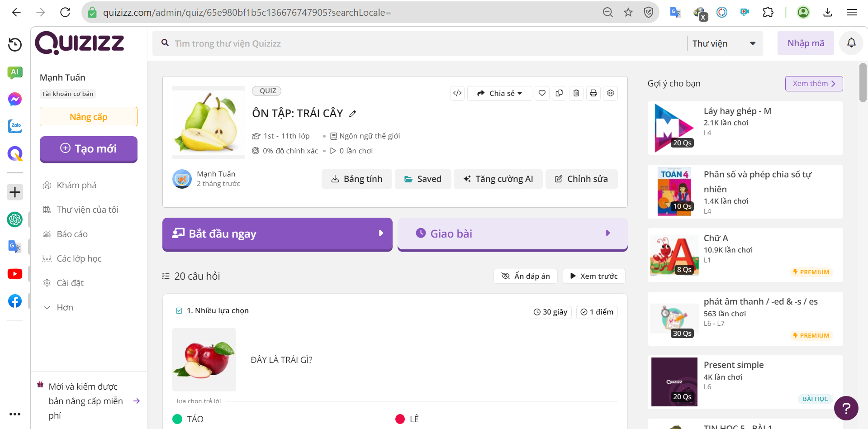Click the Quizizz library search field

421,43
